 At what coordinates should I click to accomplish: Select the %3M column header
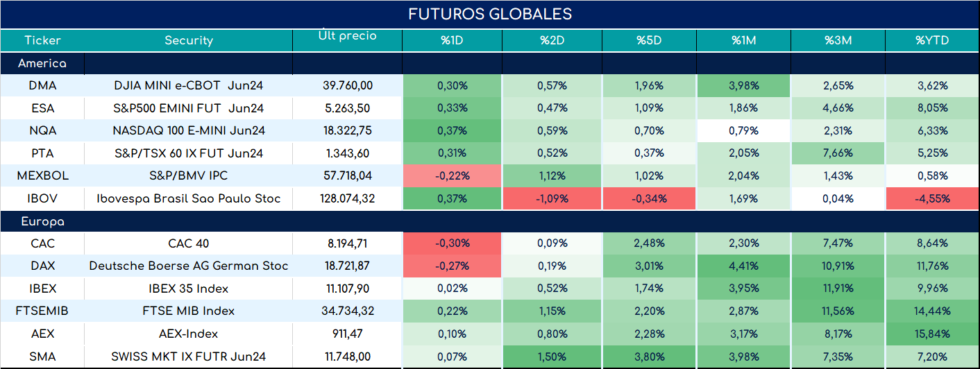coord(838,40)
